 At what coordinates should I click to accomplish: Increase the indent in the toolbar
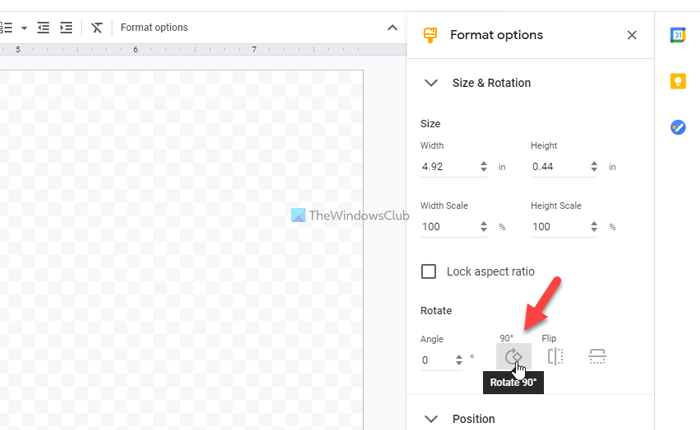[66, 27]
